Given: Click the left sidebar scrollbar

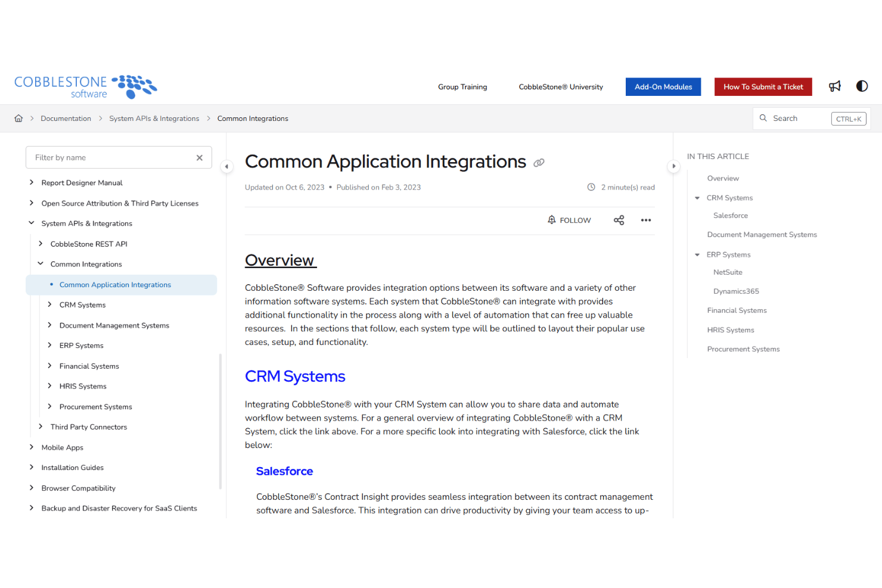Looking at the screenshot, I should (220, 421).
